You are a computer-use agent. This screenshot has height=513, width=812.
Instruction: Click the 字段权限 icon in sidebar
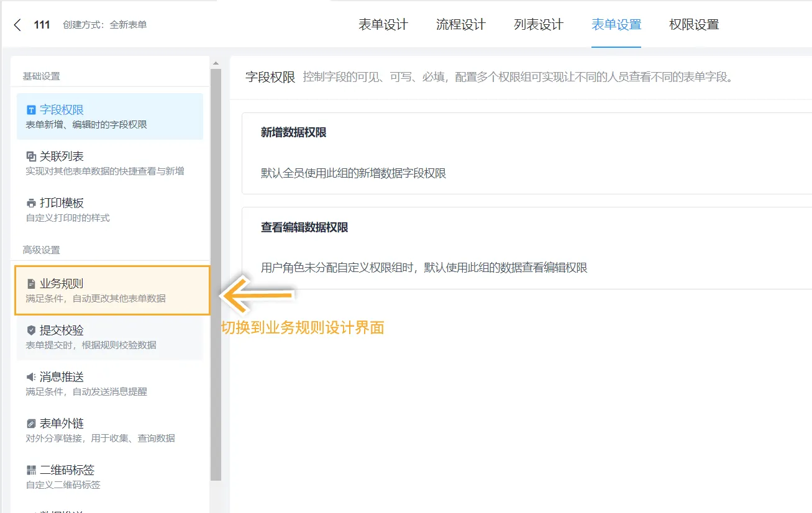(x=31, y=110)
